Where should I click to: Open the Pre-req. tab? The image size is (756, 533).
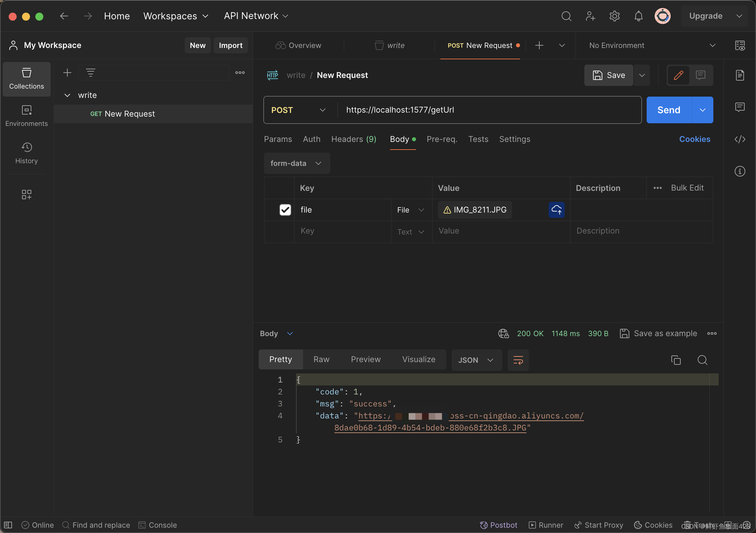click(x=442, y=139)
